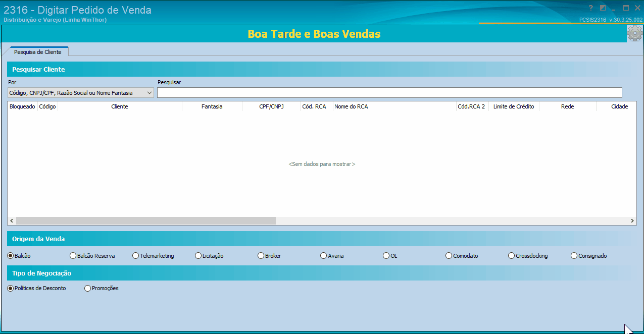Select the Balcão Reserva option
This screenshot has height=334, width=644.
(x=92, y=256)
